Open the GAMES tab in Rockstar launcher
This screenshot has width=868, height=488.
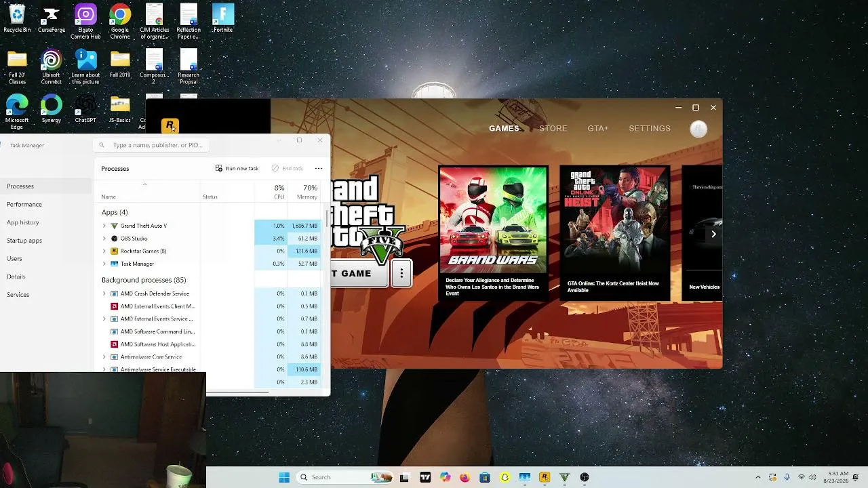coord(504,128)
